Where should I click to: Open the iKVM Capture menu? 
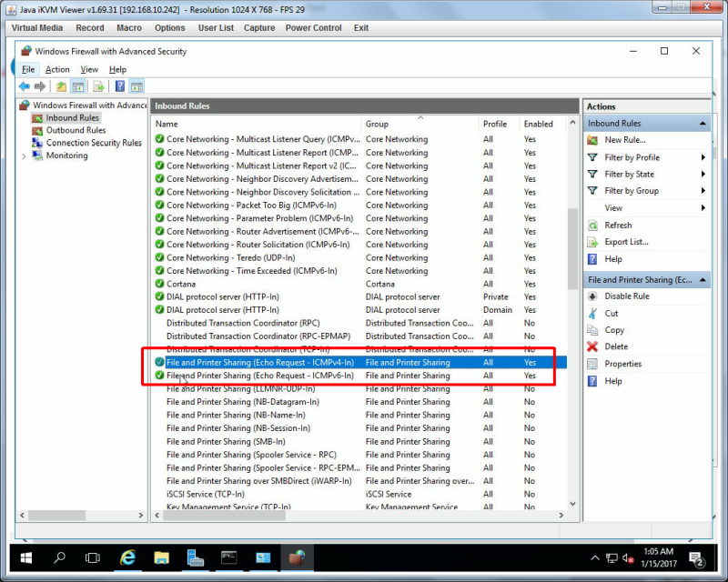coord(259,28)
